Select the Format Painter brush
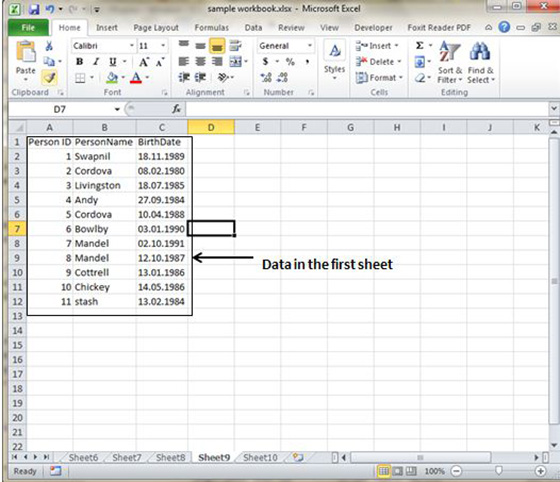This screenshot has width=560, height=482. click(49, 77)
